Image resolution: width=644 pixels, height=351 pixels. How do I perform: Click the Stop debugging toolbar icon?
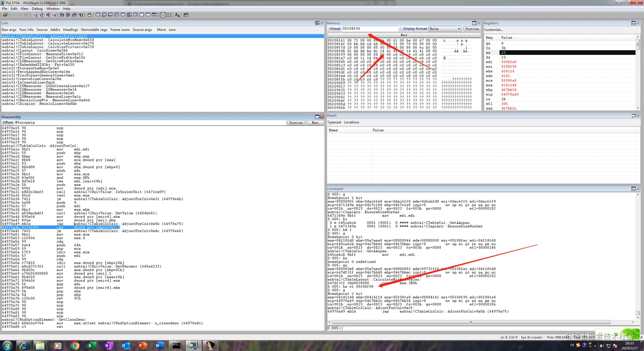tap(47, 15)
